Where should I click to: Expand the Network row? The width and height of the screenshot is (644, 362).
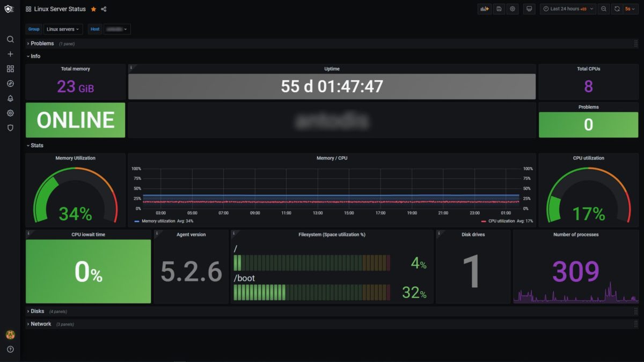41,324
